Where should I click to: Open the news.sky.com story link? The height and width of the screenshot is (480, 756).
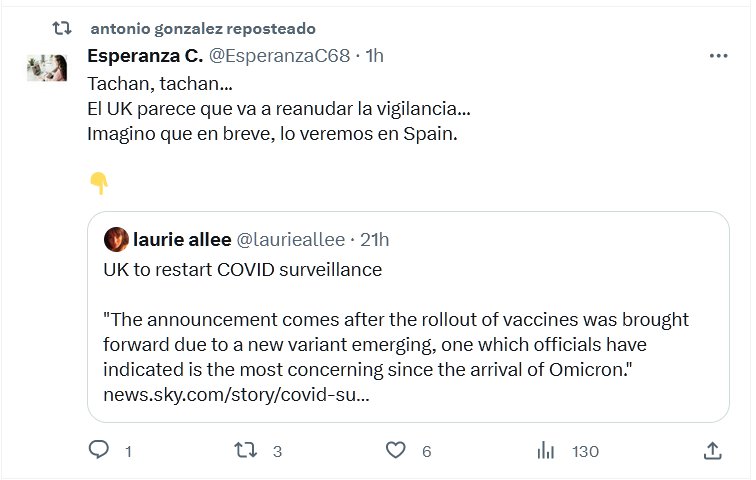coord(237,394)
